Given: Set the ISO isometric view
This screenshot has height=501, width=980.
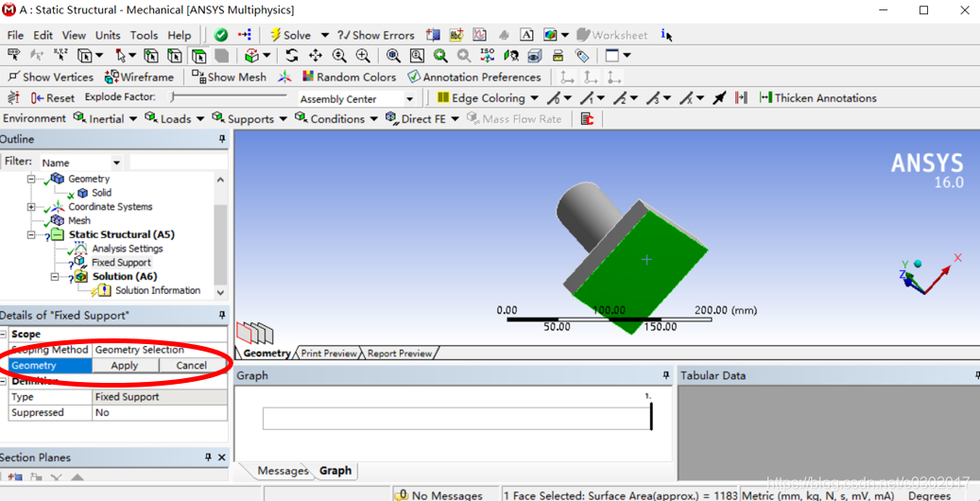Looking at the screenshot, I should point(488,56).
